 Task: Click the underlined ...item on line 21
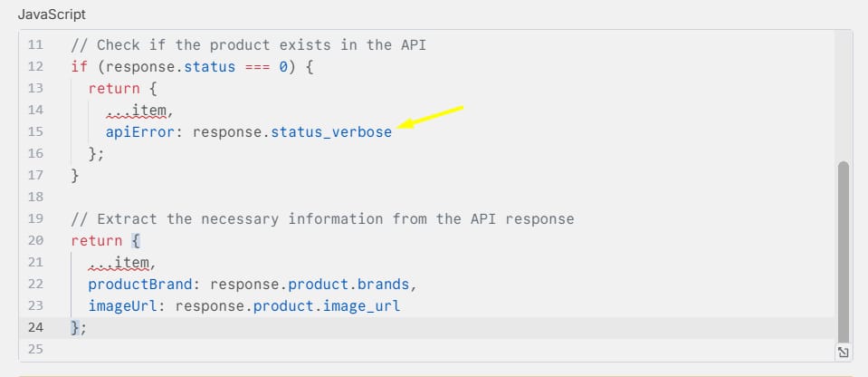[x=119, y=263]
